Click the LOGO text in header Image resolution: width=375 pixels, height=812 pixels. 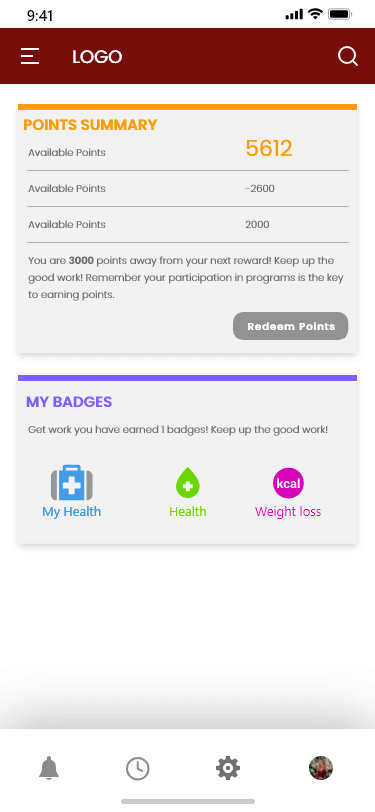(97, 56)
